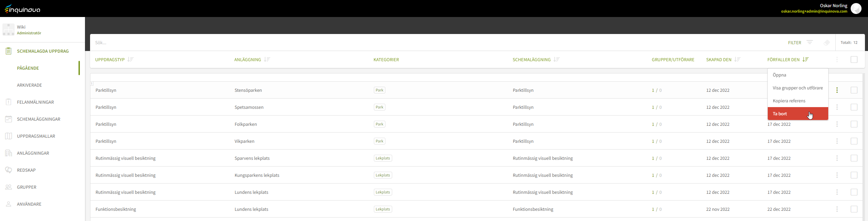868x221 pixels.
Task: Open Redskap in the sidebar
Action: 26,170
